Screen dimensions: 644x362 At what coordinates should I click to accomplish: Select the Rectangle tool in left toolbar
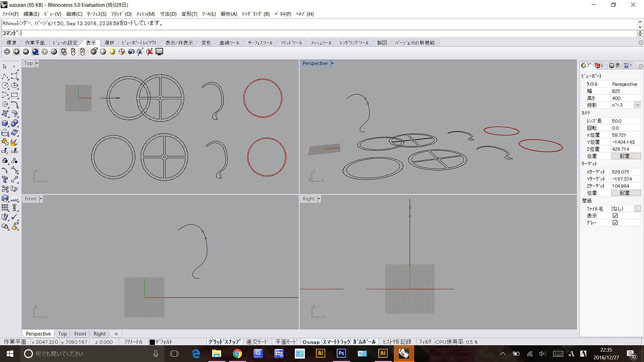click(x=15, y=95)
